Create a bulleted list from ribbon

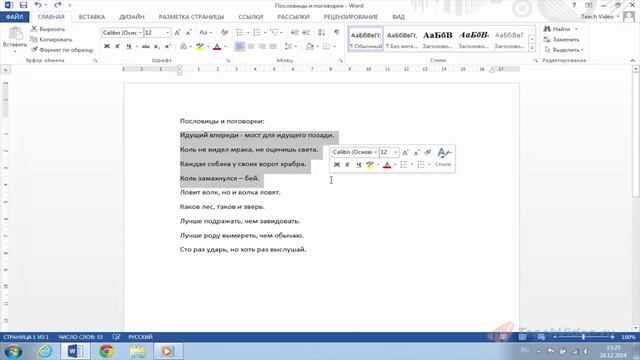click(x=240, y=33)
